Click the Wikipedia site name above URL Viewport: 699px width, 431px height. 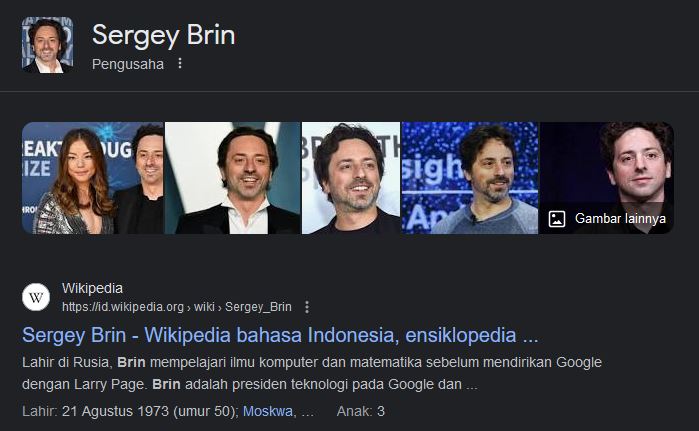click(x=92, y=288)
